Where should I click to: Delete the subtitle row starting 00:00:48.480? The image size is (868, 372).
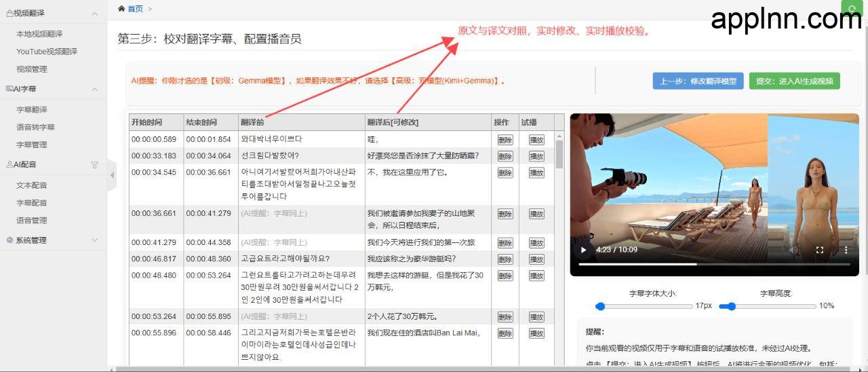click(505, 276)
